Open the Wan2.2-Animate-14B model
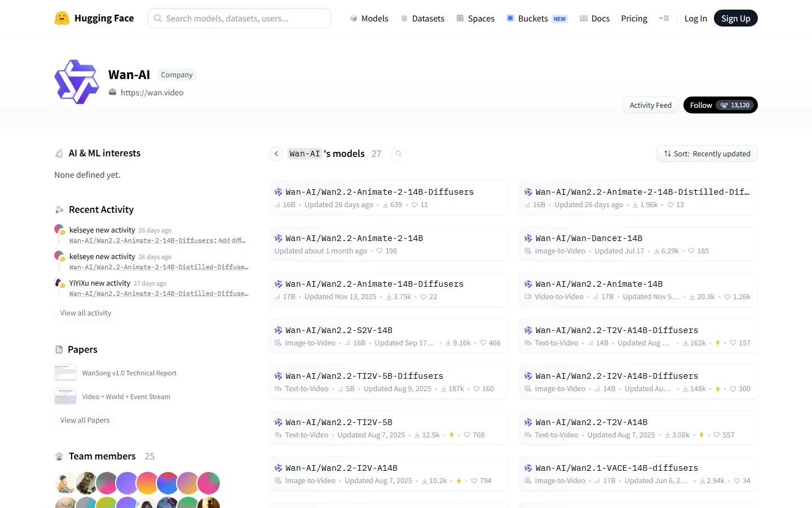Screen dimensions: 812x508 click(x=638, y=290)
